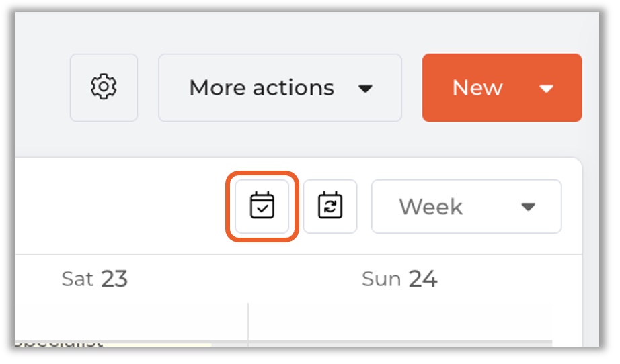This screenshot has width=620, height=364.
Task: Open the partially visible Specialist event
Action: click(61, 343)
